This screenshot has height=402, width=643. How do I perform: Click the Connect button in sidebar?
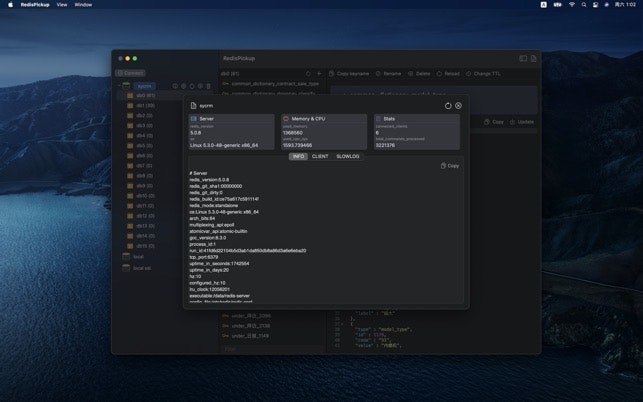130,73
